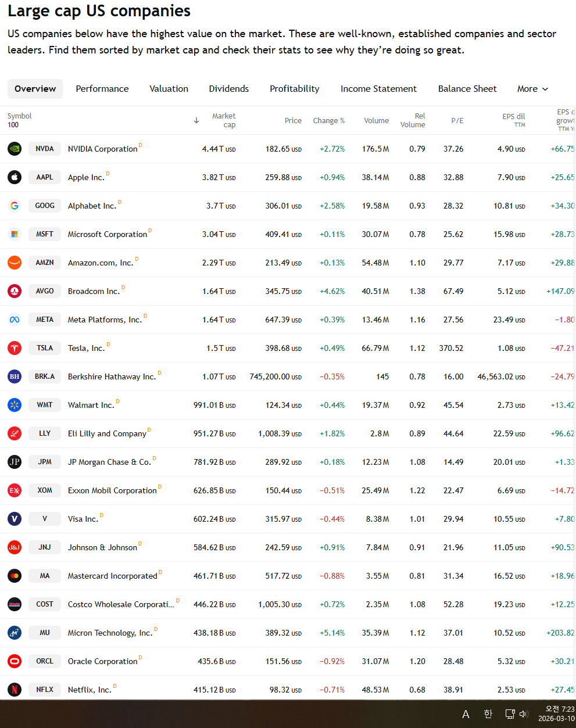Open the Dividends tab

coord(229,89)
